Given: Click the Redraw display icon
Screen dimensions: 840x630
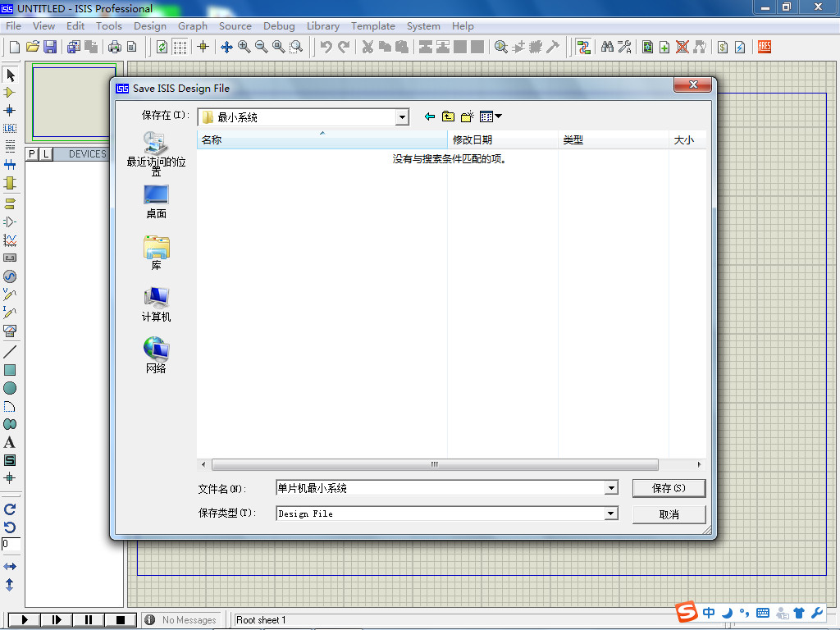Looking at the screenshot, I should click(x=162, y=47).
